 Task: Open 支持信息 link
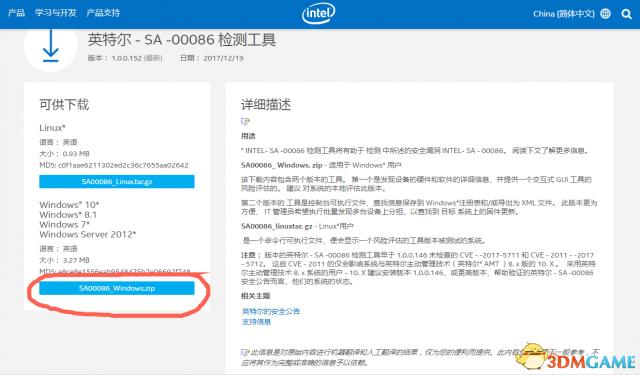tap(256, 322)
